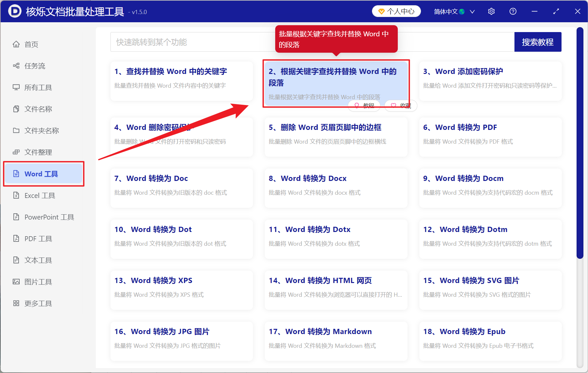Screen dimensions: 588x373
Task: Select the highlighted Word 工具 menu entry
Action: [x=42, y=174]
